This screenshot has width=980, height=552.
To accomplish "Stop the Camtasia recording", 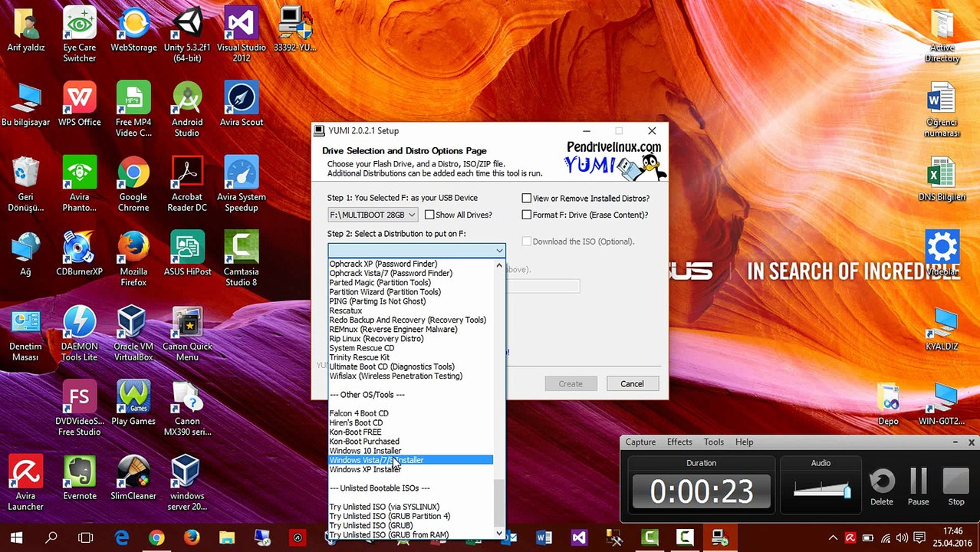I will coord(956,488).
